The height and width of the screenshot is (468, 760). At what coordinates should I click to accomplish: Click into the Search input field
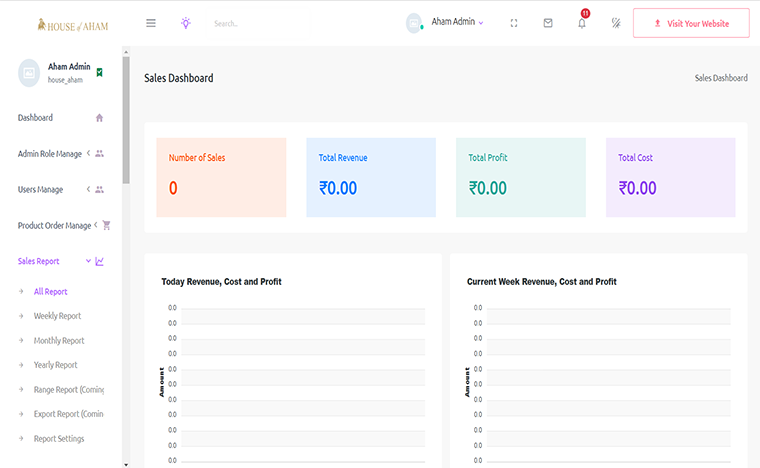[x=259, y=23]
